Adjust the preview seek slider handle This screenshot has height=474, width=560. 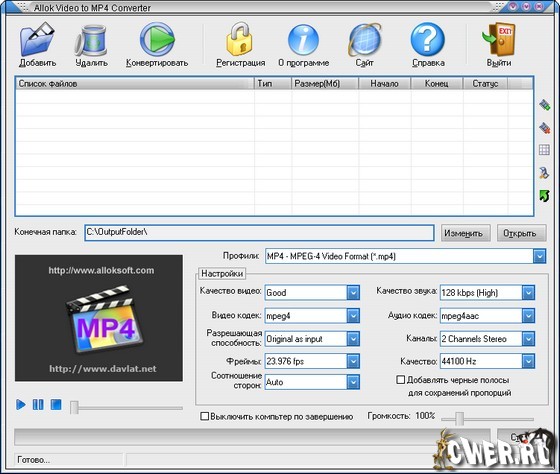click(x=74, y=407)
